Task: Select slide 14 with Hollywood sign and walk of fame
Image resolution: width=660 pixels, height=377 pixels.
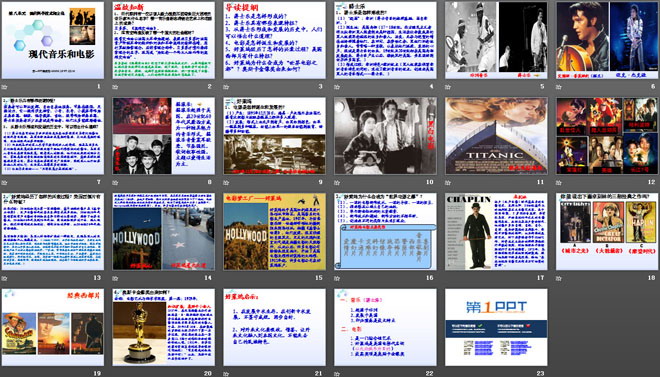Action: [x=164, y=231]
